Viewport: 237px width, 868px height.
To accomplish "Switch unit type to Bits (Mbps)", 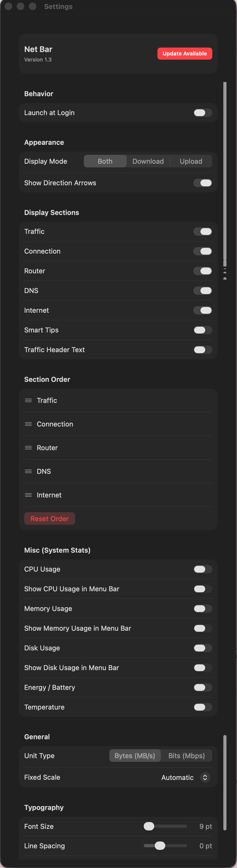I will [x=187, y=756].
